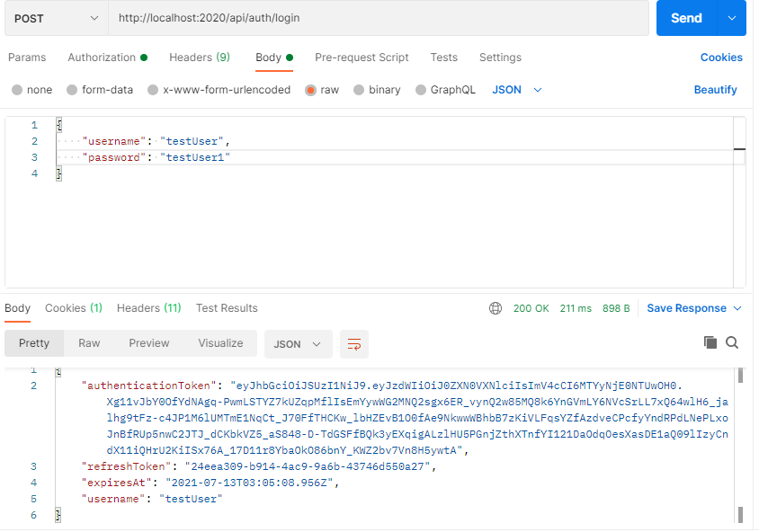Viewport: 759px width, 532px height.
Task: Open the Cookies manager
Action: click(721, 57)
